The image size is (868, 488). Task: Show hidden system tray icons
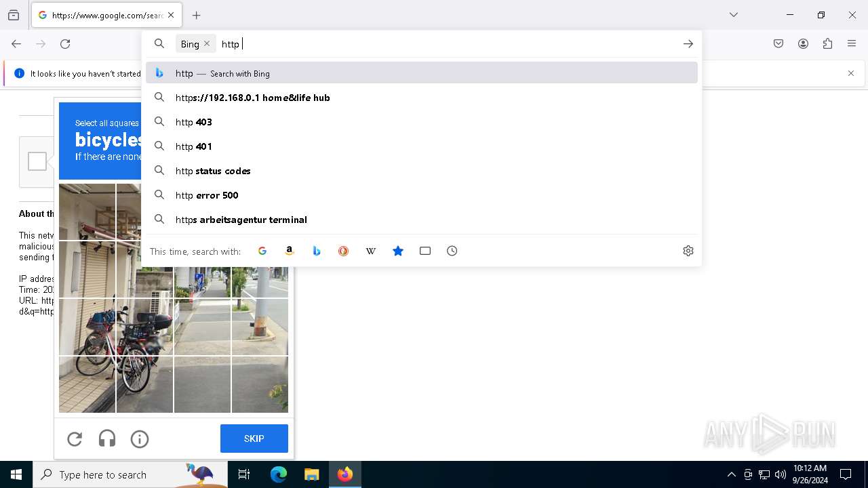coord(731,474)
